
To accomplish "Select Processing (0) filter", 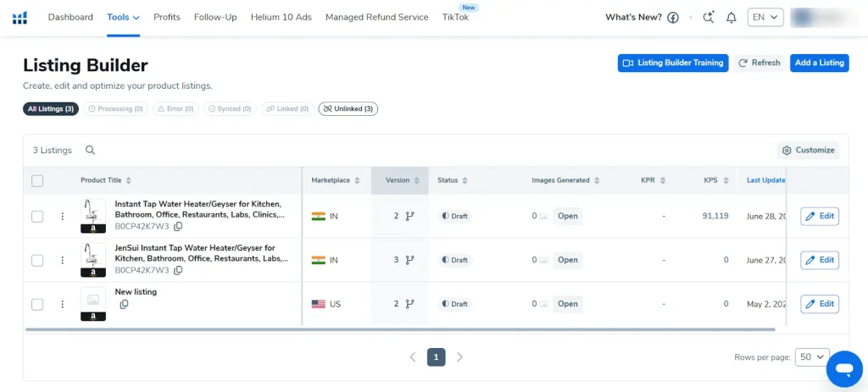I will coord(115,109).
